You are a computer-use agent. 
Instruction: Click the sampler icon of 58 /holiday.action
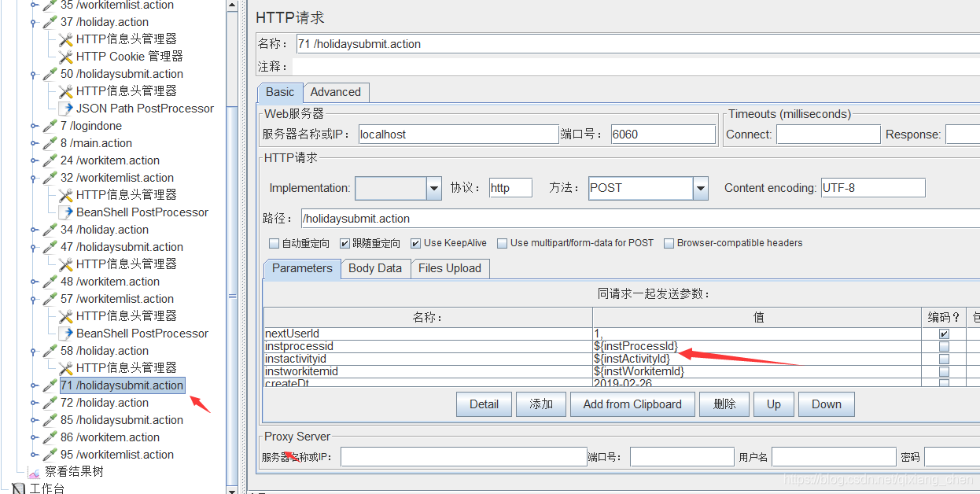[50, 351]
